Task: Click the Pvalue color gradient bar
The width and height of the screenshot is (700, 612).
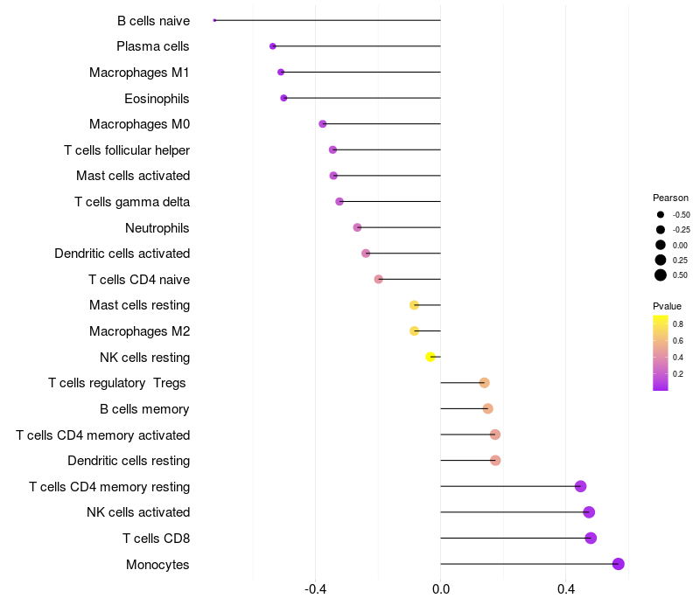Action: [660, 352]
